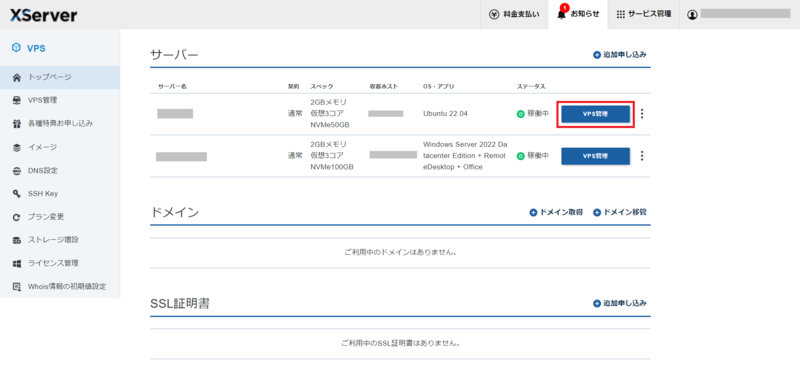Click VPS管理 button for Ubuntu 22.04 server
Viewport: 800px width, 377px height.
tap(595, 114)
